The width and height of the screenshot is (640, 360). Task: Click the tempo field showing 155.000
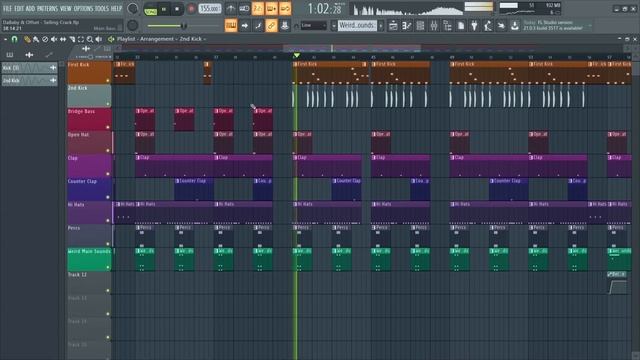[209, 9]
